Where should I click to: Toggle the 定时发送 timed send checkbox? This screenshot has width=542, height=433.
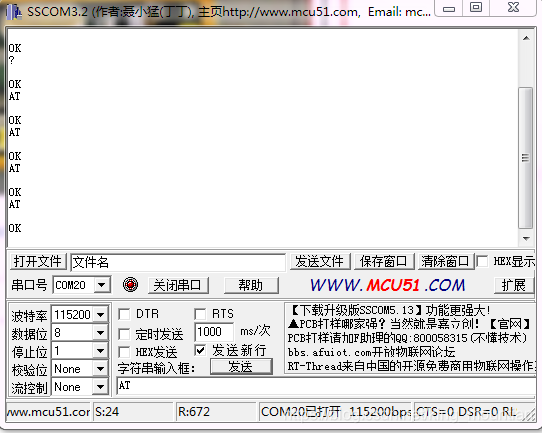pos(124,334)
